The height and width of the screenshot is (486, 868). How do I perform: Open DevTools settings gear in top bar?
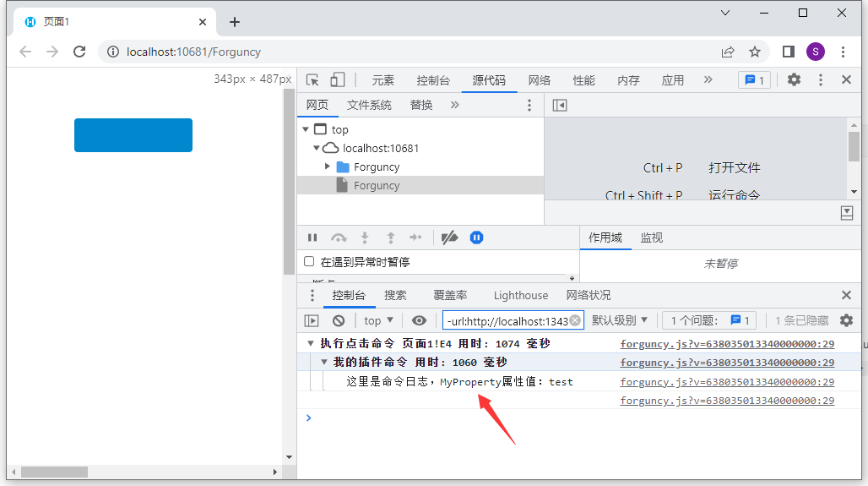click(x=794, y=79)
